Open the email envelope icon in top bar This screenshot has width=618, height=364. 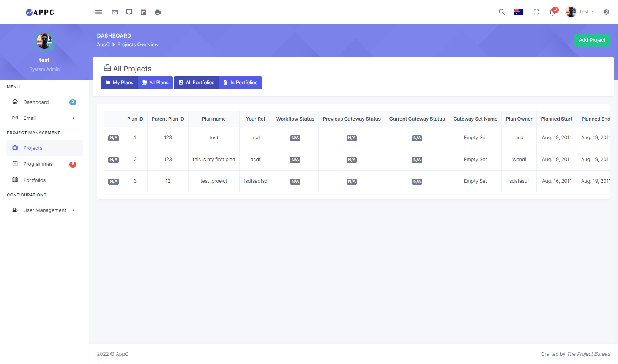(115, 12)
